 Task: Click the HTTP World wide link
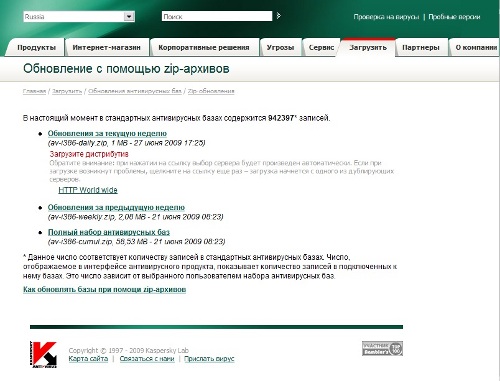(88, 190)
